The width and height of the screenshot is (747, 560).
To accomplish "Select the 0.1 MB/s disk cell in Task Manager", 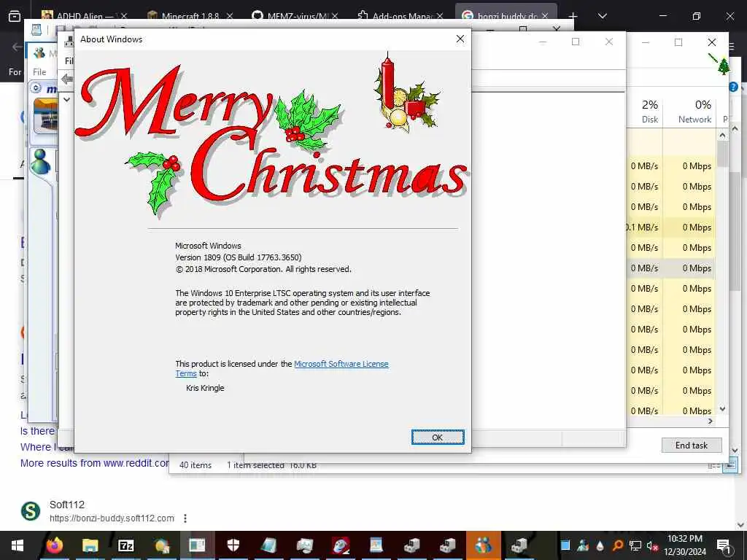I will [643, 227].
